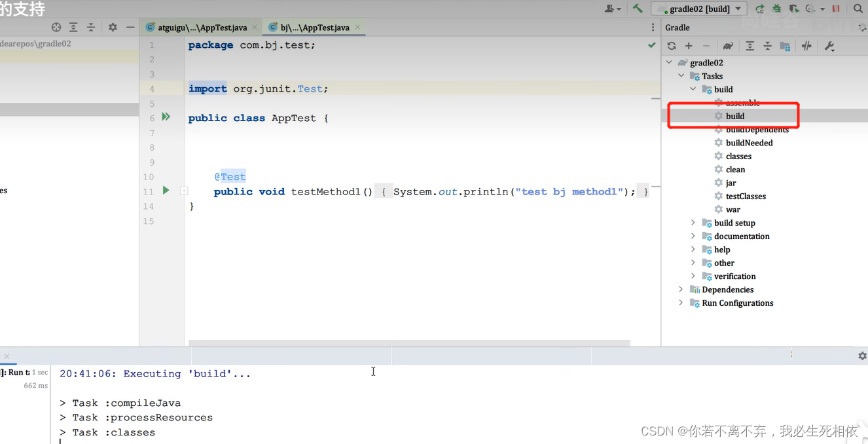
Task: Click the 'Executing build' console line
Action: [x=155, y=373]
